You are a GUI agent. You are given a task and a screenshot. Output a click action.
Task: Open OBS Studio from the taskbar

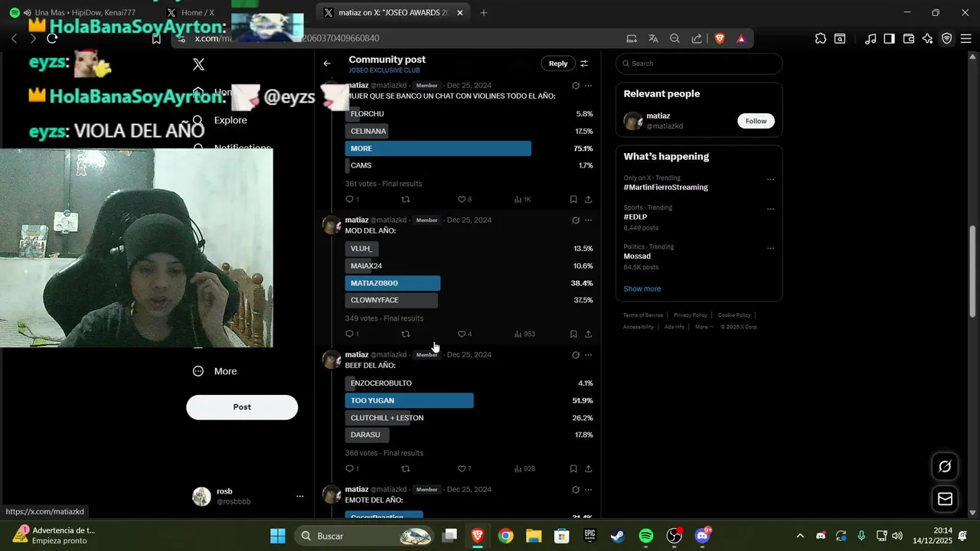tap(674, 536)
